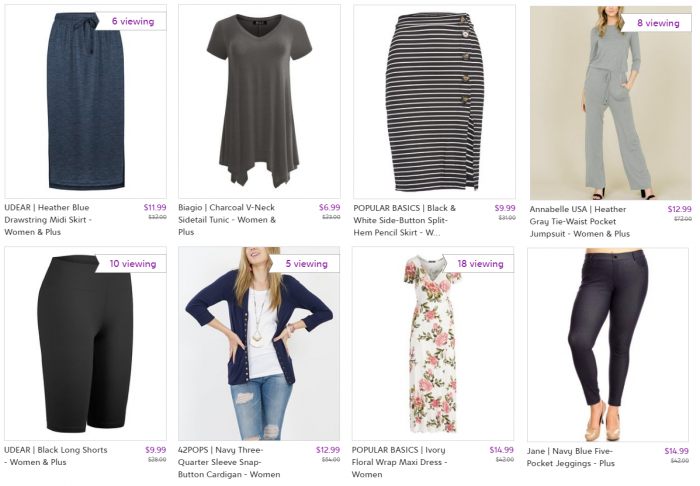This screenshot has width=700, height=486.
Task: View the navy blue jeggings product photo
Action: [x=608, y=345]
